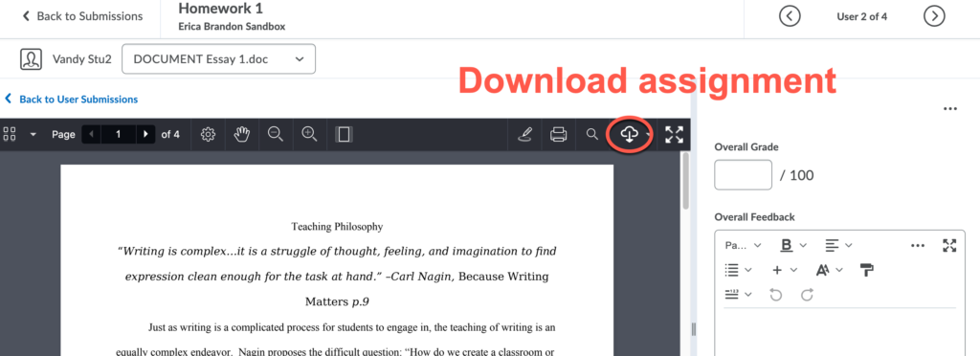Click the Homework 1 title
This screenshot has height=356, width=980.
click(x=221, y=9)
